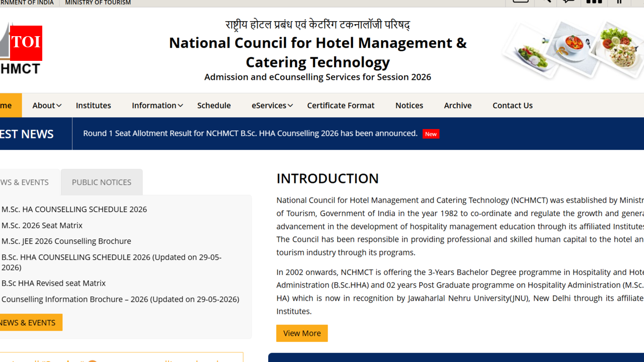Open the Notices menu item
Screen dimensions: 644x362
point(409,105)
